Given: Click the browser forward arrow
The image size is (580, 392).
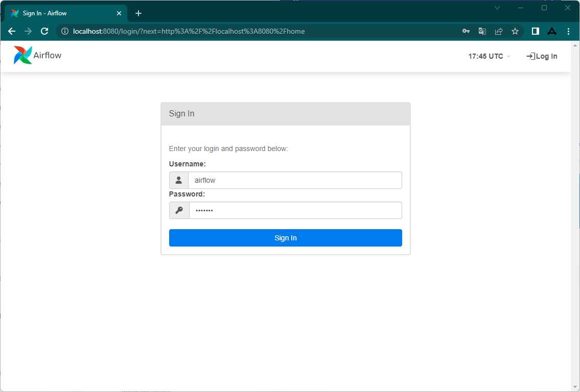Looking at the screenshot, I should [x=28, y=32].
